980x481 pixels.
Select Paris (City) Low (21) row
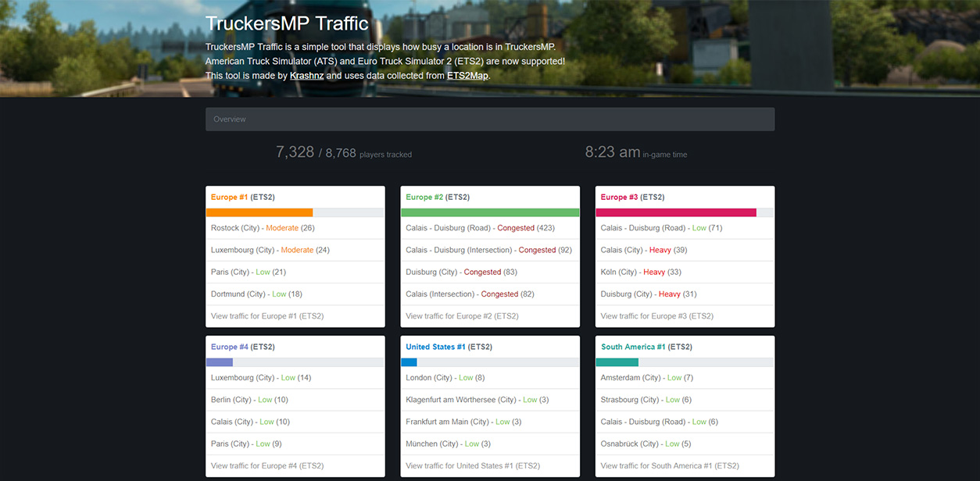coord(295,272)
